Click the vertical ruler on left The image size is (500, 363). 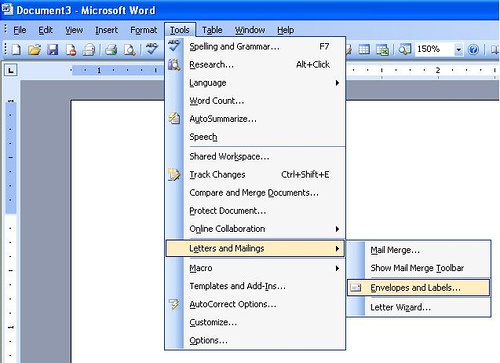tap(11, 230)
